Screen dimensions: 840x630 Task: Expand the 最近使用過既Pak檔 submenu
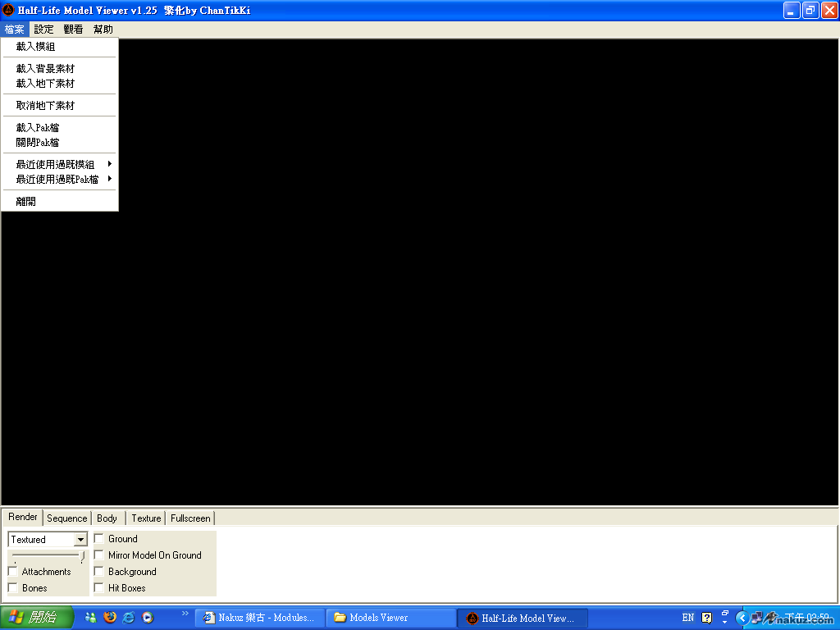(x=59, y=180)
